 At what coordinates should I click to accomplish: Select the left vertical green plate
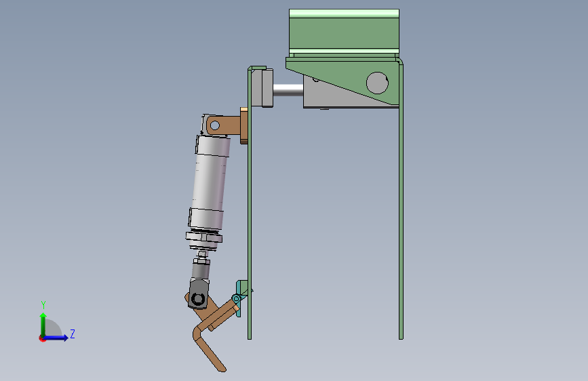250,204
